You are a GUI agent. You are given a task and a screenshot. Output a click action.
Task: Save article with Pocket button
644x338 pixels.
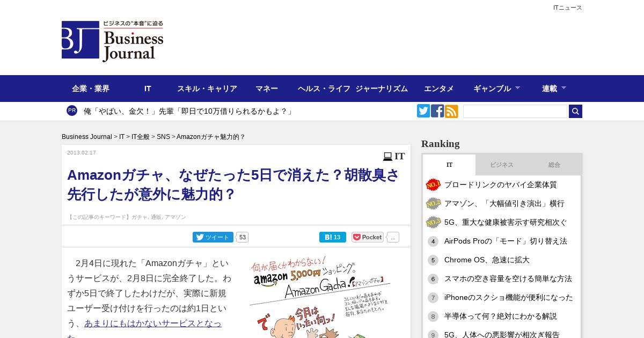pyautogui.click(x=368, y=237)
